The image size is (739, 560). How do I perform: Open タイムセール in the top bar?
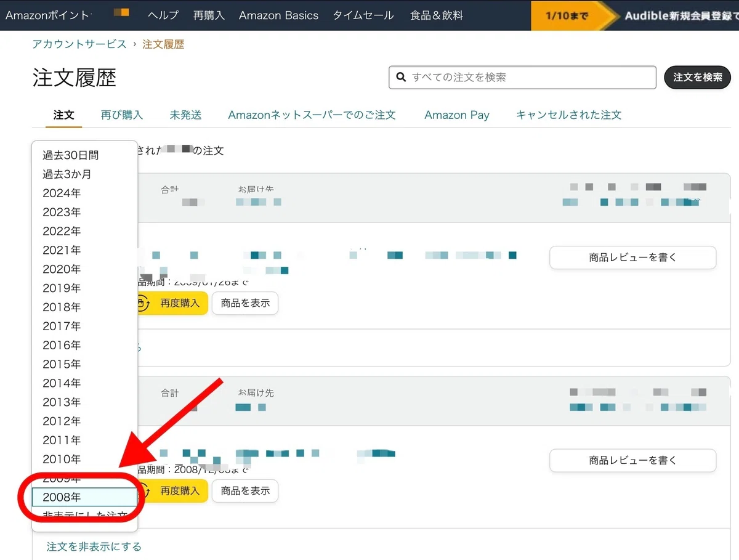(x=363, y=15)
